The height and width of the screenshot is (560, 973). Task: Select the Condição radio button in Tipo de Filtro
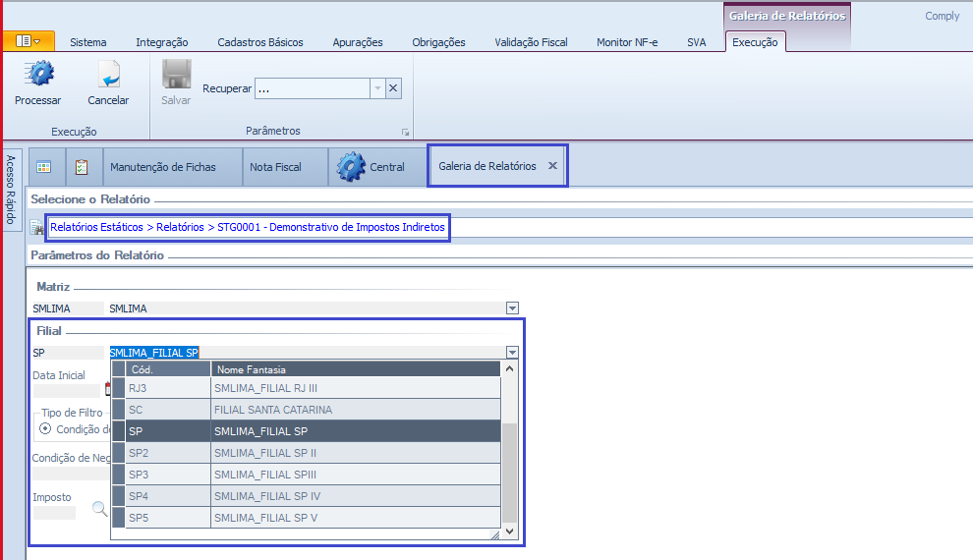45,428
